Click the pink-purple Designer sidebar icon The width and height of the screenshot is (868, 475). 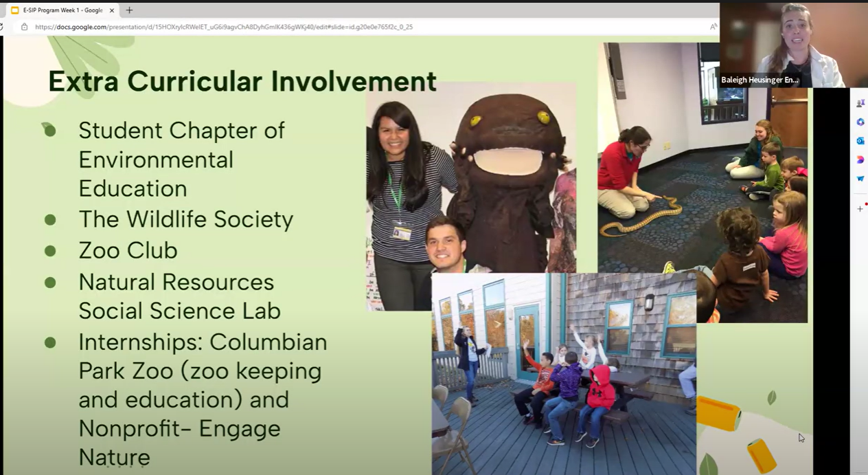tap(860, 159)
